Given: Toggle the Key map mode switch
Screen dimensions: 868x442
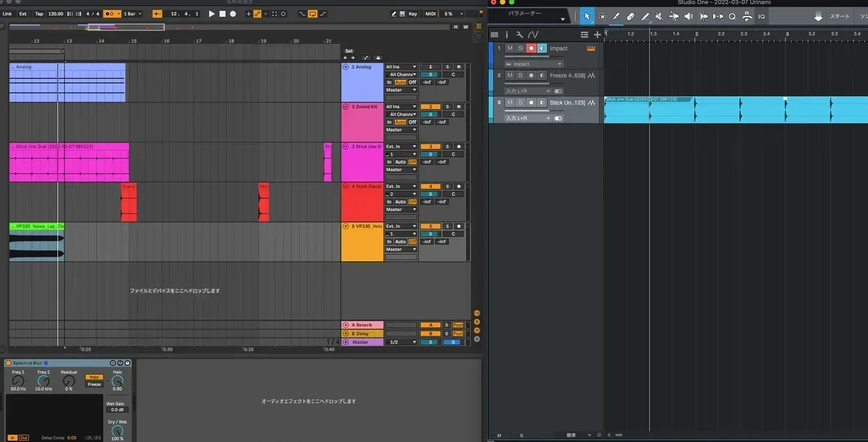Looking at the screenshot, I should (x=413, y=14).
